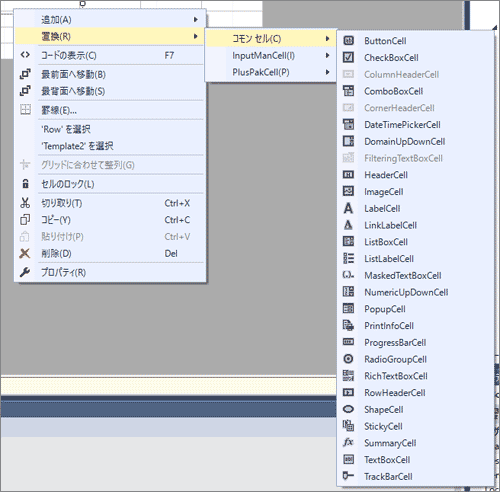Click the SummaryCell fx icon
Viewport: 500px width, 492px height.
click(348, 443)
